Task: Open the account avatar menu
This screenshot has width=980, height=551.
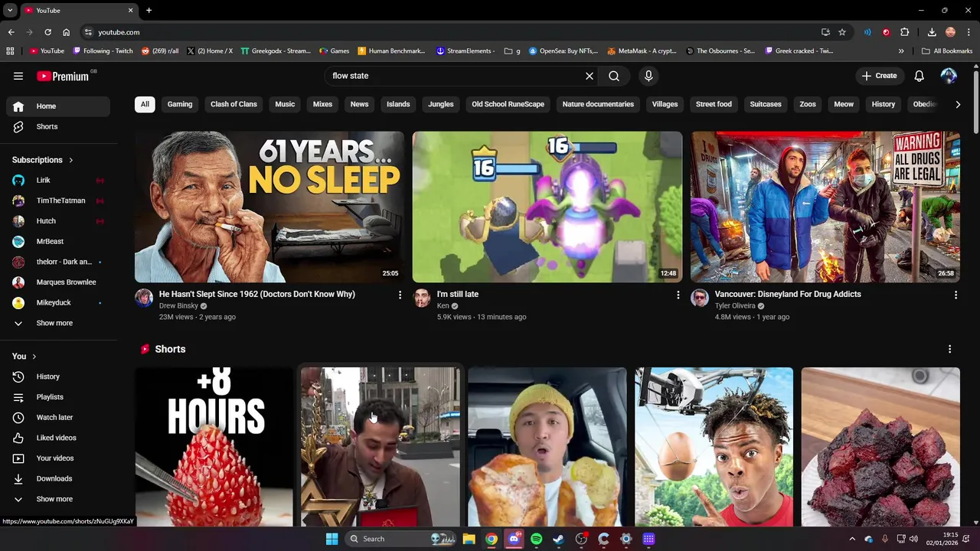Action: click(x=949, y=76)
